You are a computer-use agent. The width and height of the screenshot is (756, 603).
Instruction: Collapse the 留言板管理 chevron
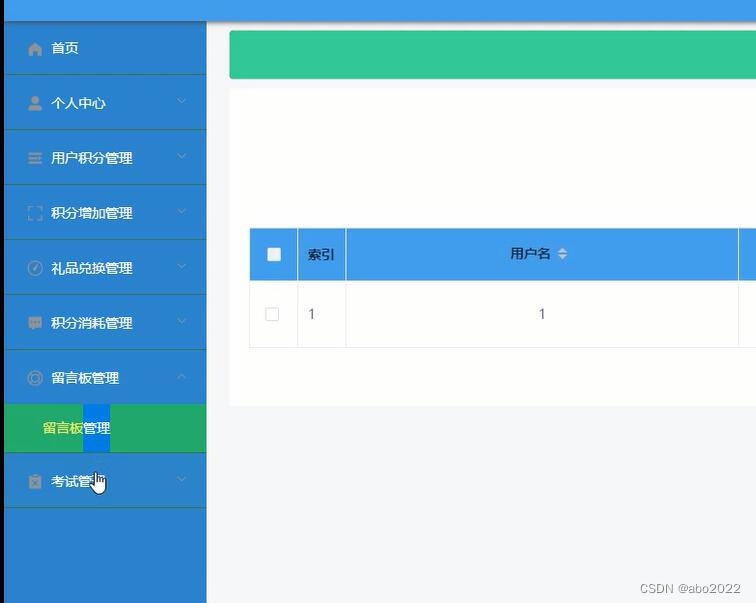[x=181, y=376]
